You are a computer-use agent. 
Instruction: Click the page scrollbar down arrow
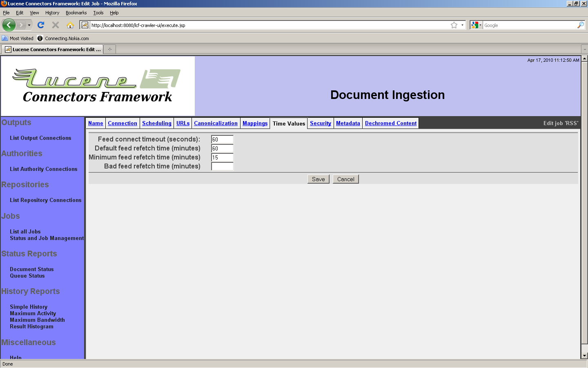pyautogui.click(x=584, y=356)
